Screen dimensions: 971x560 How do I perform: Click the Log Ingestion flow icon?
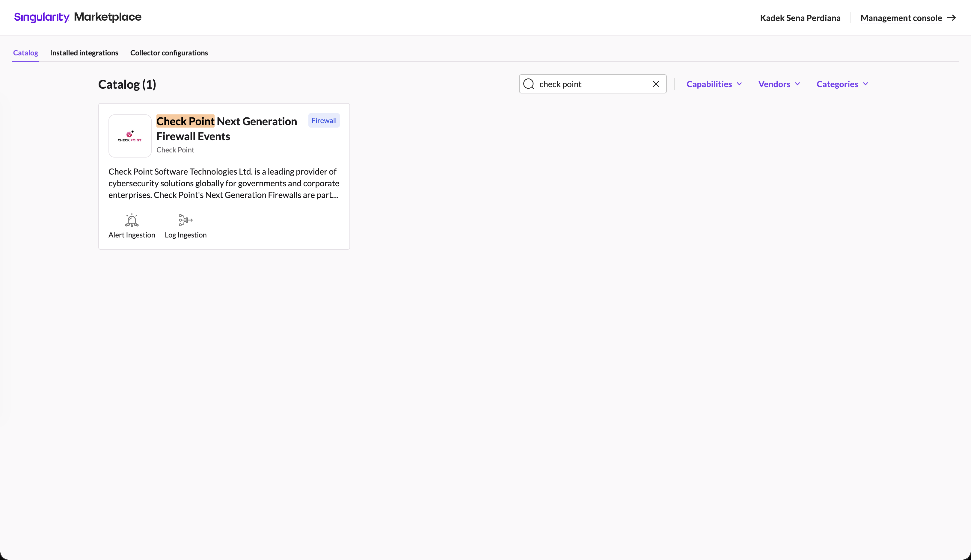[186, 220]
